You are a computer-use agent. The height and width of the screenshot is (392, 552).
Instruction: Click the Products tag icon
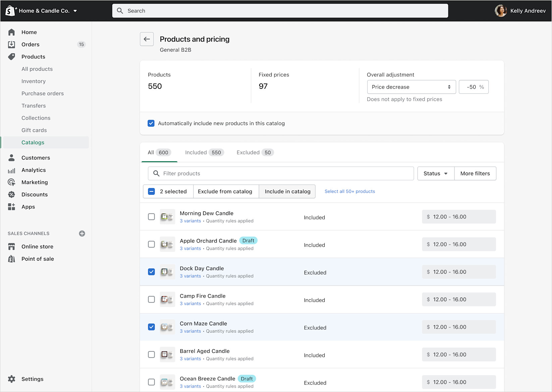11,57
